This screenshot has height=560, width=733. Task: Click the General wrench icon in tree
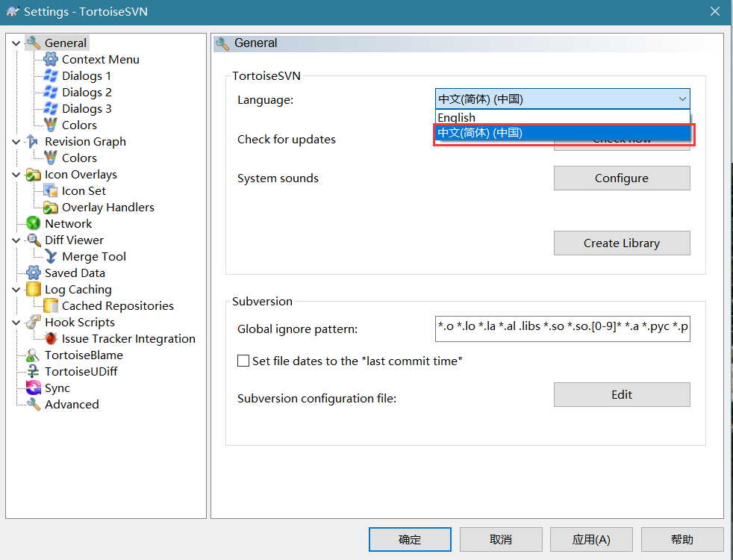pyautogui.click(x=33, y=43)
